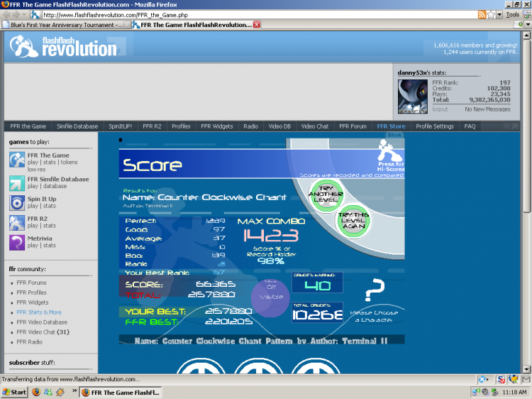Open the FAQ nav item
The width and height of the screenshot is (532, 399).
(470, 126)
